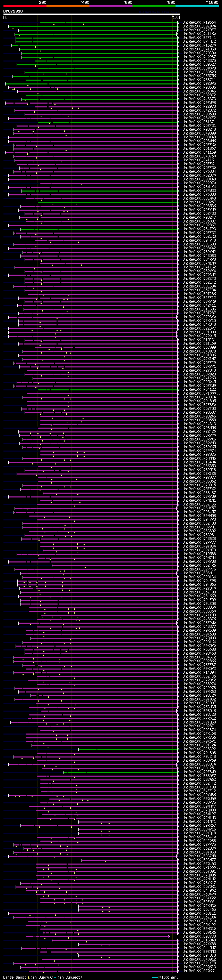This screenshot has height=980, width=222.
Task: Click the UniRef100_P81371 label
Action: 199,122
